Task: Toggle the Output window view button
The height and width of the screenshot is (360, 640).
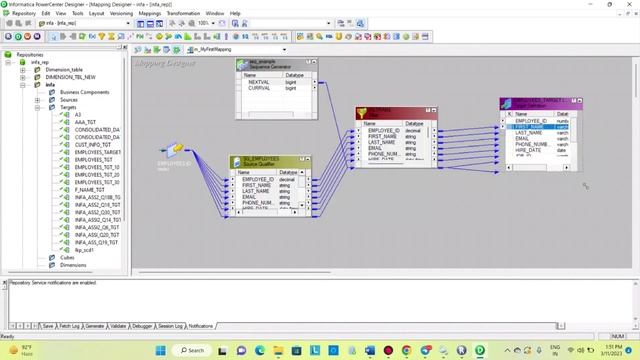Action: pos(150,24)
